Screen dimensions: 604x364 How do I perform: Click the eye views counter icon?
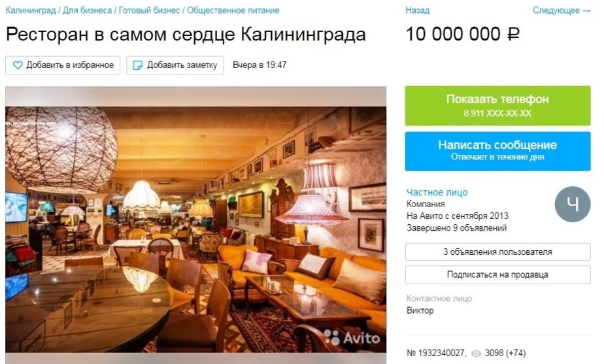tap(477, 353)
